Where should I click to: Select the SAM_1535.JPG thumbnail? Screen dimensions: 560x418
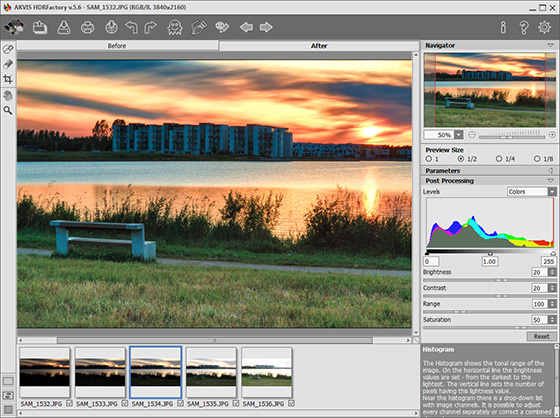(x=211, y=372)
